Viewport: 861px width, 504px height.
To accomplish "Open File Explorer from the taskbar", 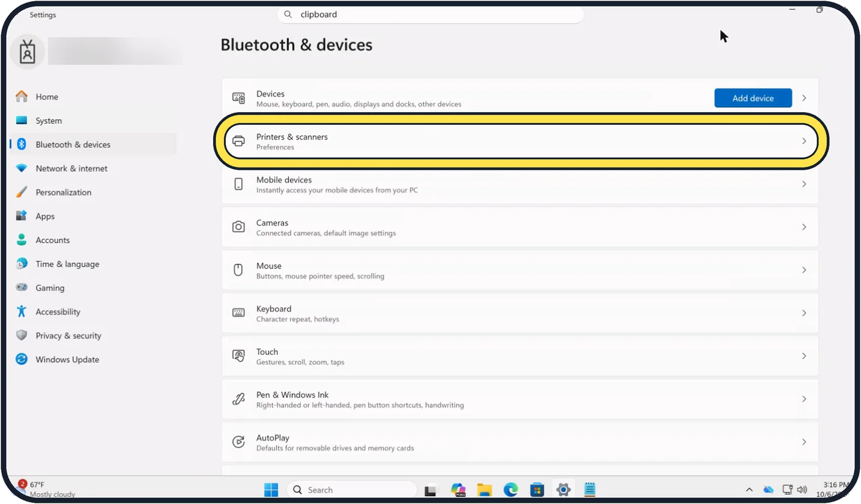I will (485, 490).
